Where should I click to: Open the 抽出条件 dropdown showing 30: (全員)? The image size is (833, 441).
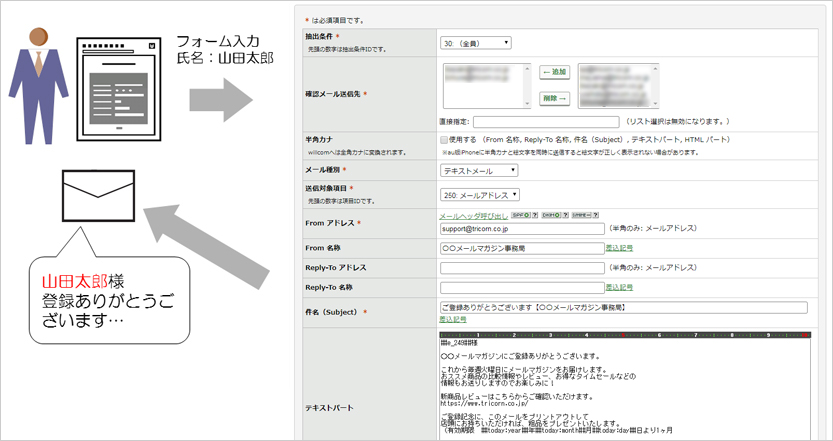pos(475,43)
